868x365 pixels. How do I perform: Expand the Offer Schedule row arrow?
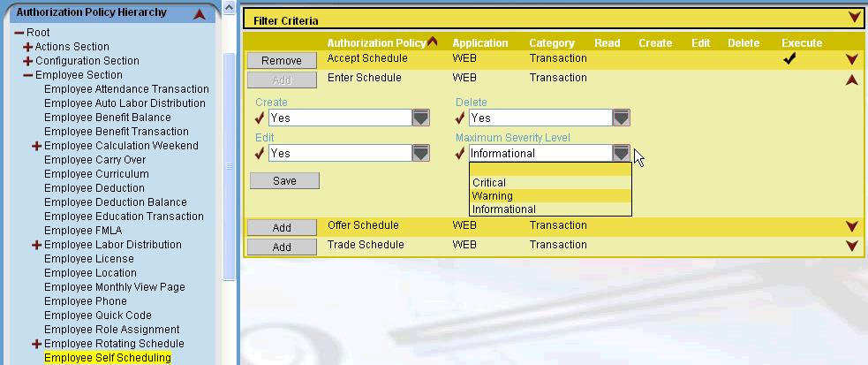click(852, 227)
